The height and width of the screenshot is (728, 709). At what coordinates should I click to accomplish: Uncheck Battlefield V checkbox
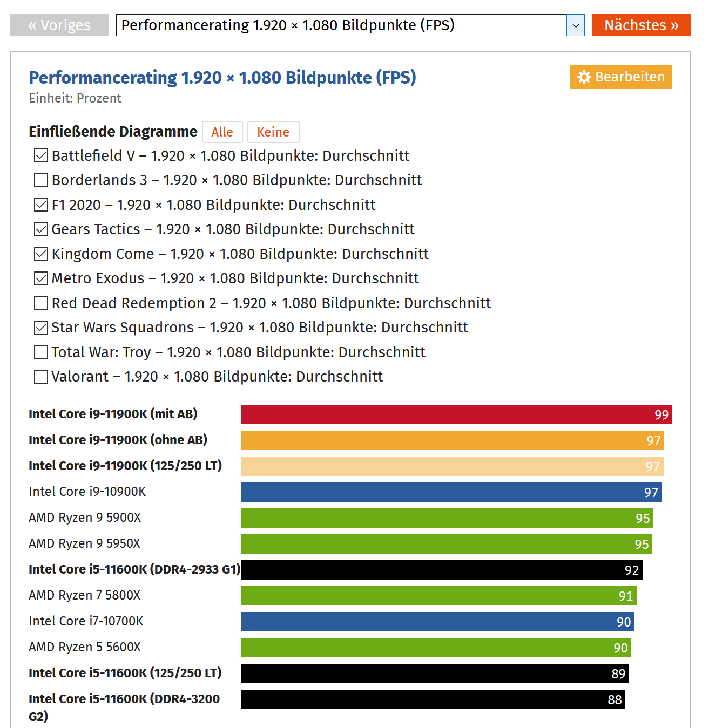(x=41, y=156)
